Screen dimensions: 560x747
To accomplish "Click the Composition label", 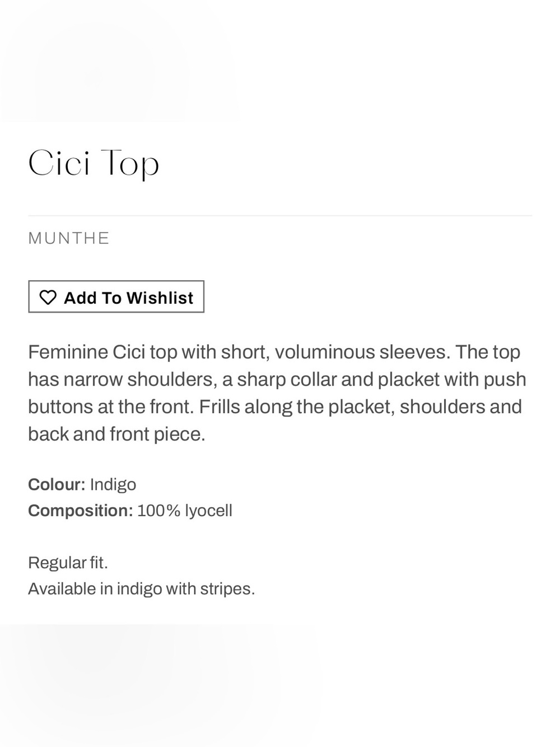I will pos(81,511).
